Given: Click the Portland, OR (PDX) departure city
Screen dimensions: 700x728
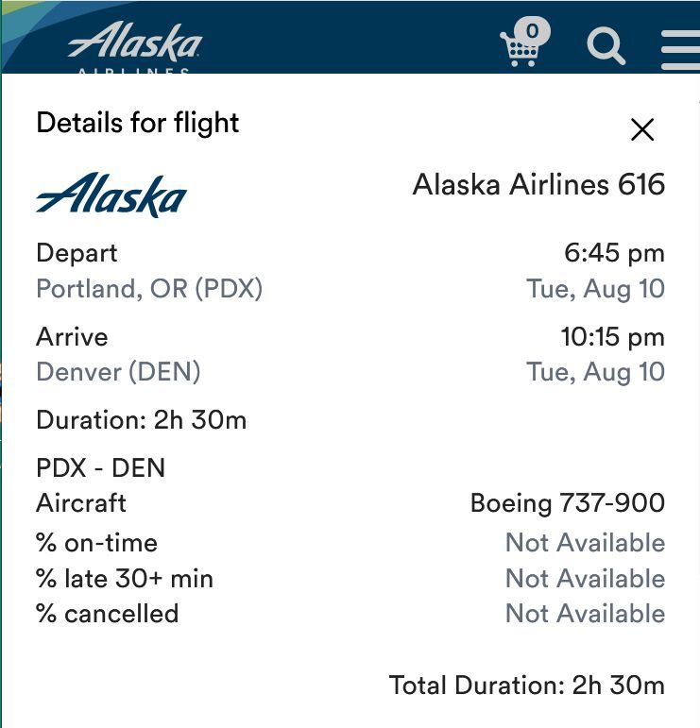Looking at the screenshot, I should tap(149, 288).
